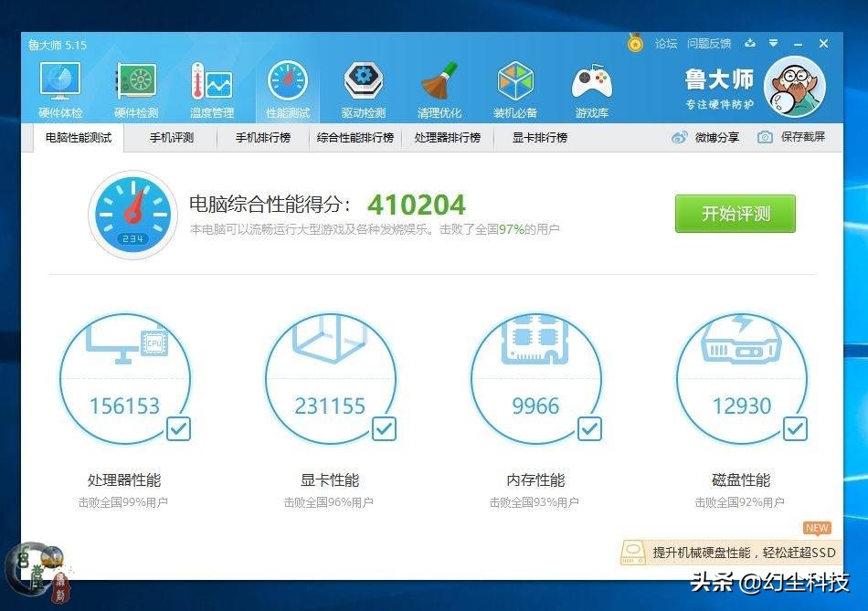
Task: Toggle the checkmark under 显卡性能 score
Action: [385, 428]
